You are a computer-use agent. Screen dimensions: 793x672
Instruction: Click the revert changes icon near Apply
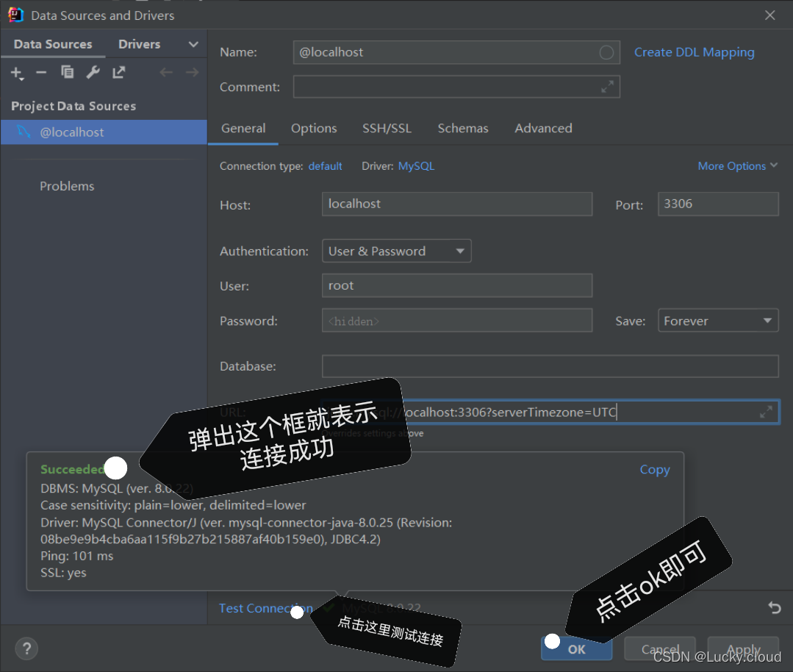(773, 608)
